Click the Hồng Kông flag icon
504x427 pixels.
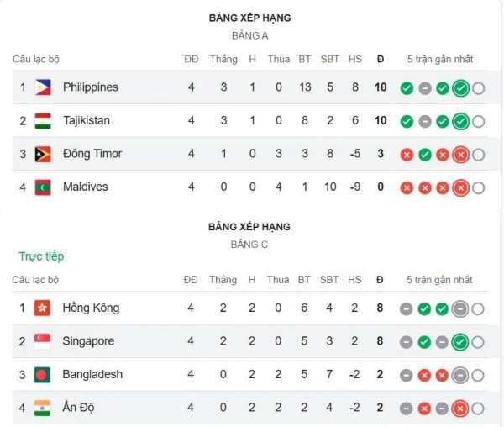(x=42, y=308)
